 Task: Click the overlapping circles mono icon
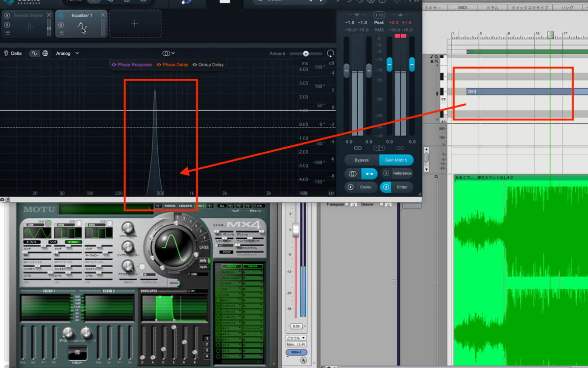coord(352,173)
